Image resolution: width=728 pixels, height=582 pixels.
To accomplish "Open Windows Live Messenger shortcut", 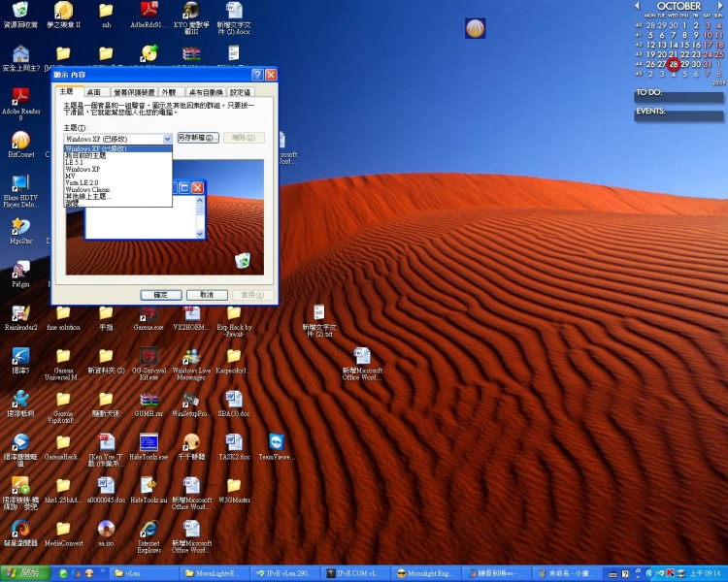I will (191, 356).
